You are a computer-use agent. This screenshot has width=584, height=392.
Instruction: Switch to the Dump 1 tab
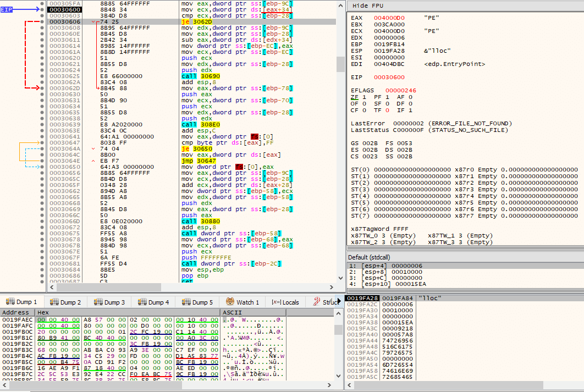(x=21, y=302)
